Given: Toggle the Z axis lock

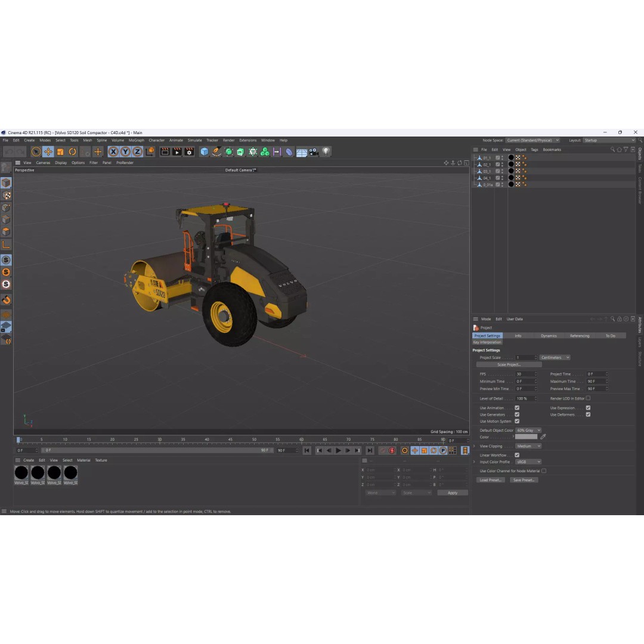Looking at the screenshot, I should [x=137, y=152].
